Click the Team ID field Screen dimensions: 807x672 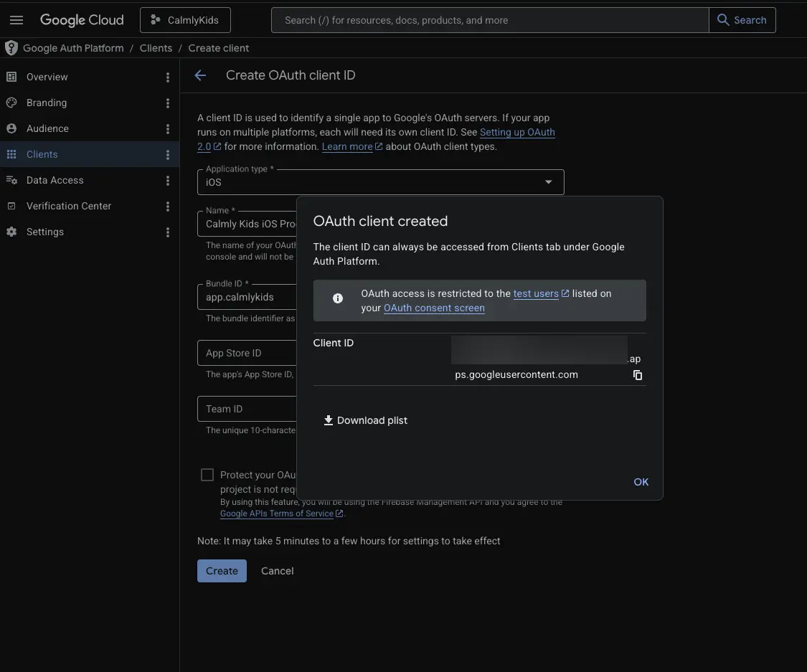point(247,409)
